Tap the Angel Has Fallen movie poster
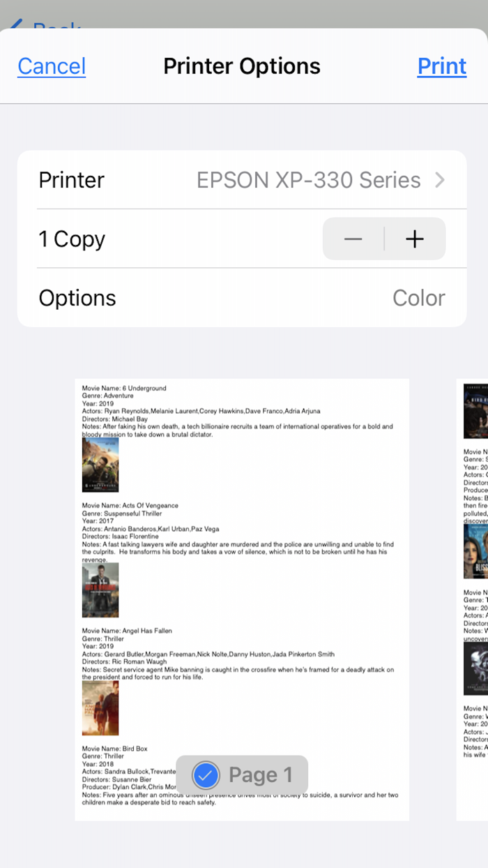 click(x=100, y=708)
